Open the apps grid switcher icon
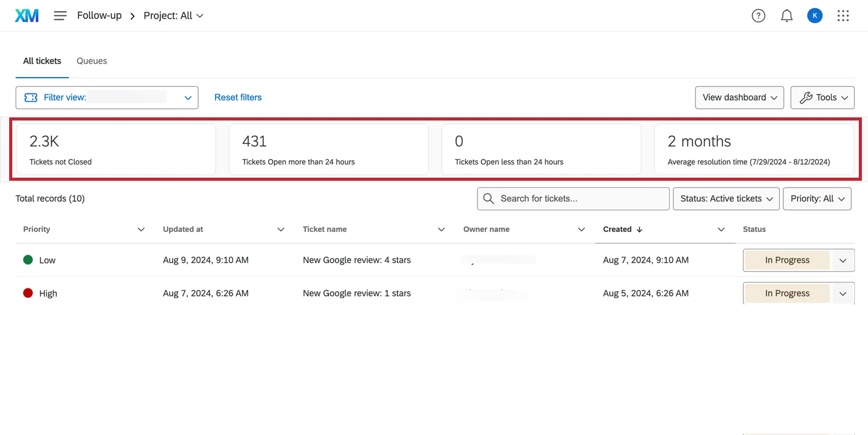Screen dimensions: 868x435 tap(843, 16)
